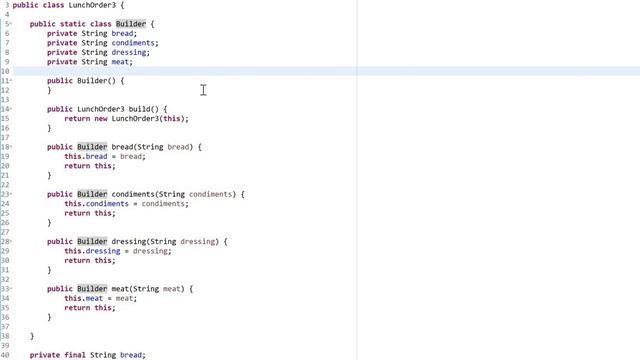
Task: Click 'this.condiments' on line 24
Action: (x=96, y=204)
